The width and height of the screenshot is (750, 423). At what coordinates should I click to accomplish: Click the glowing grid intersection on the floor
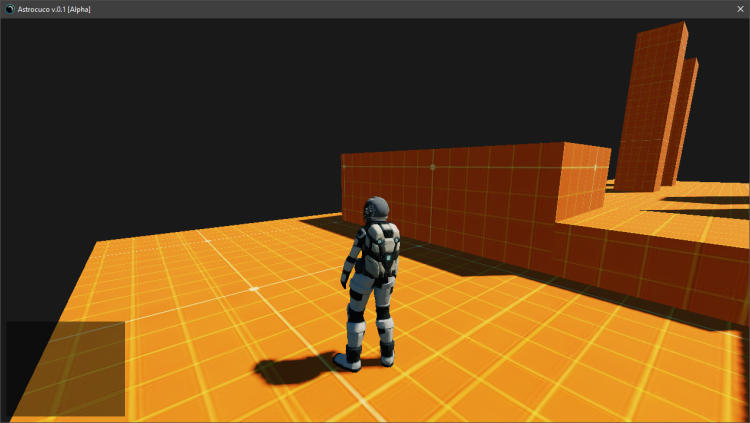point(253,288)
